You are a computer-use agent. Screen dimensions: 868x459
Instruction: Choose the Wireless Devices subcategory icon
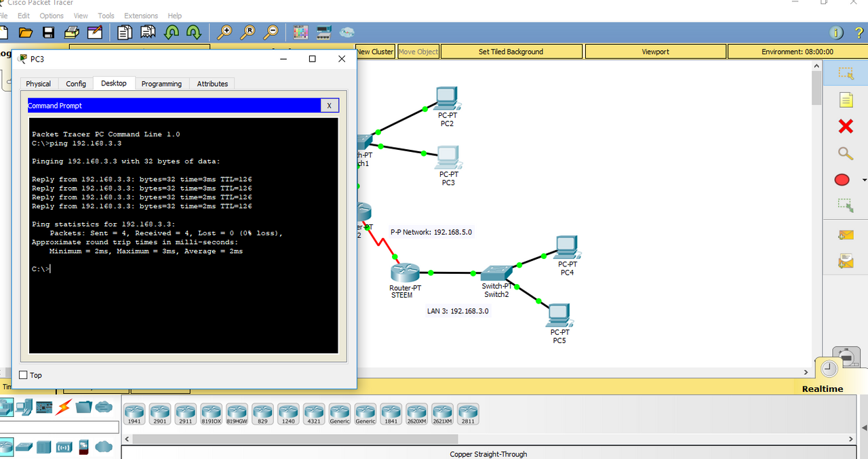pyautogui.click(x=64, y=447)
